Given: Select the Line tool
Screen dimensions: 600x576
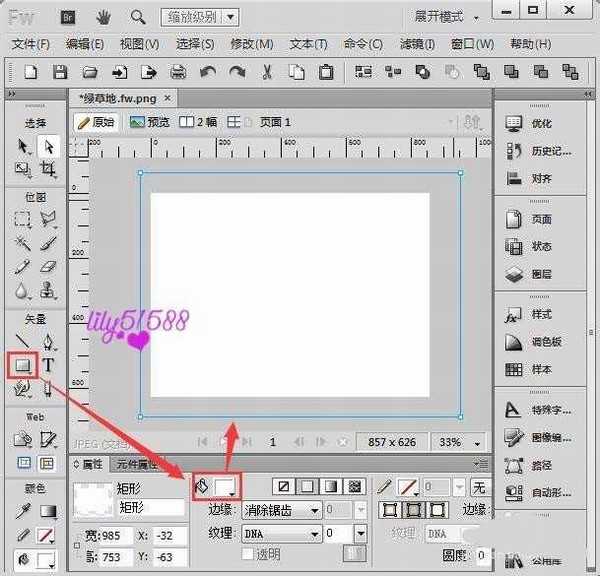Looking at the screenshot, I should coord(22,342).
